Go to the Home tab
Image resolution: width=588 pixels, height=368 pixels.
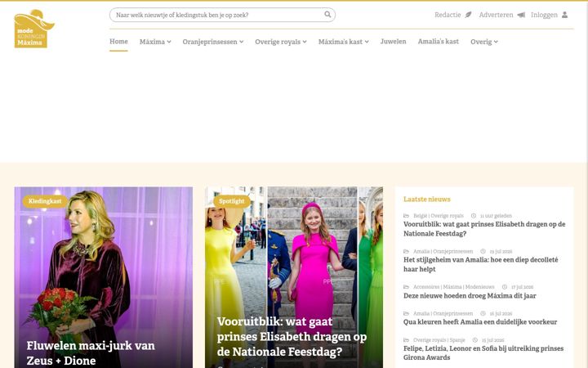click(118, 42)
